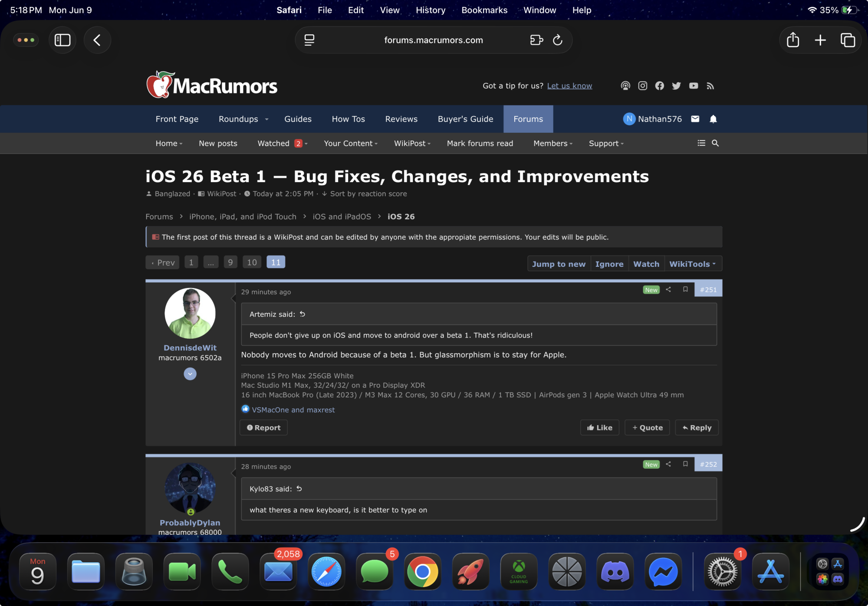Viewport: 868px width, 606px height.
Task: Report DennisdeWit's post
Action: click(263, 428)
